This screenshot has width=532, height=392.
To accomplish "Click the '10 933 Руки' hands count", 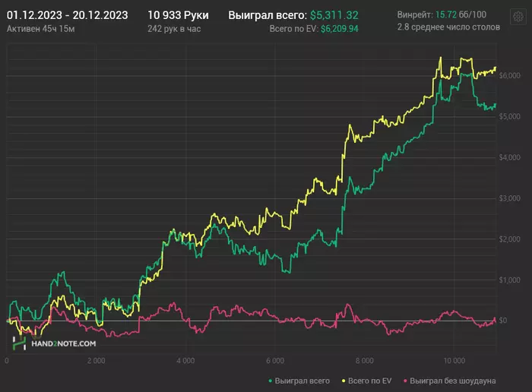I will [x=178, y=15].
